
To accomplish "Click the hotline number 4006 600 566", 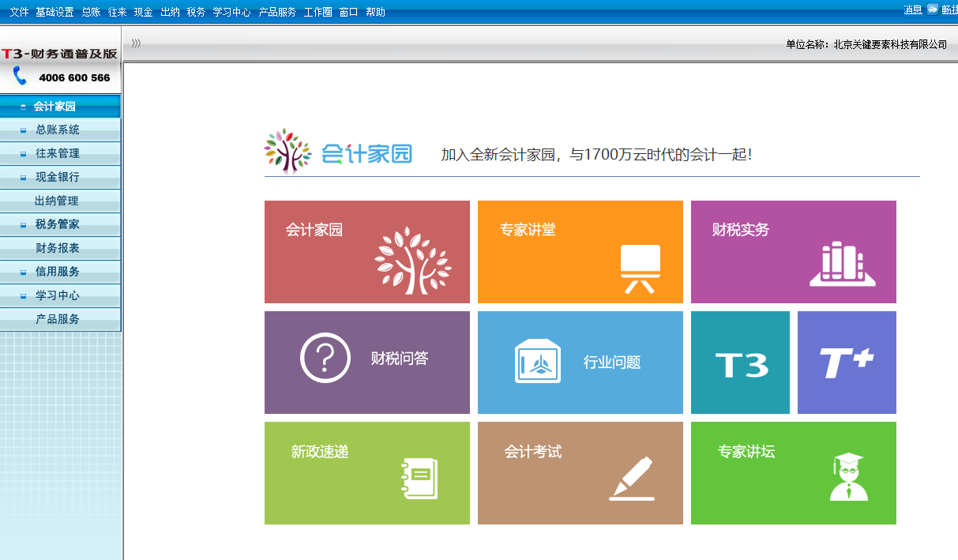I will pos(74,77).
